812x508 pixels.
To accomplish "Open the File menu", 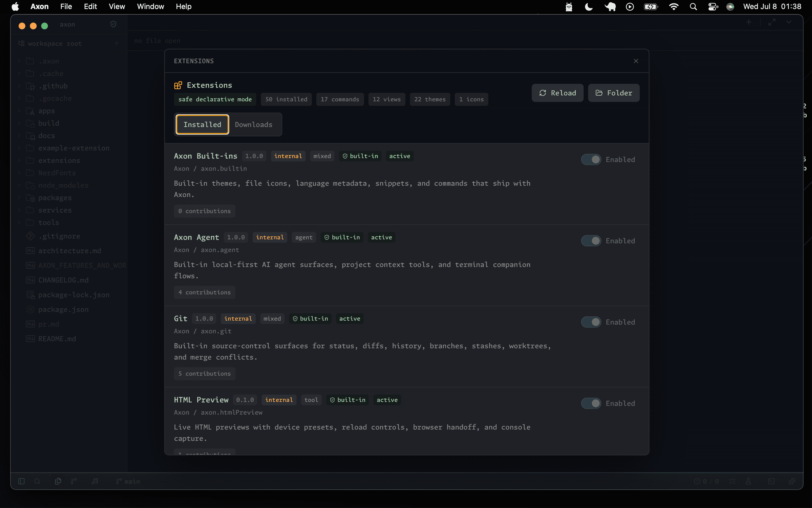I will [x=66, y=7].
